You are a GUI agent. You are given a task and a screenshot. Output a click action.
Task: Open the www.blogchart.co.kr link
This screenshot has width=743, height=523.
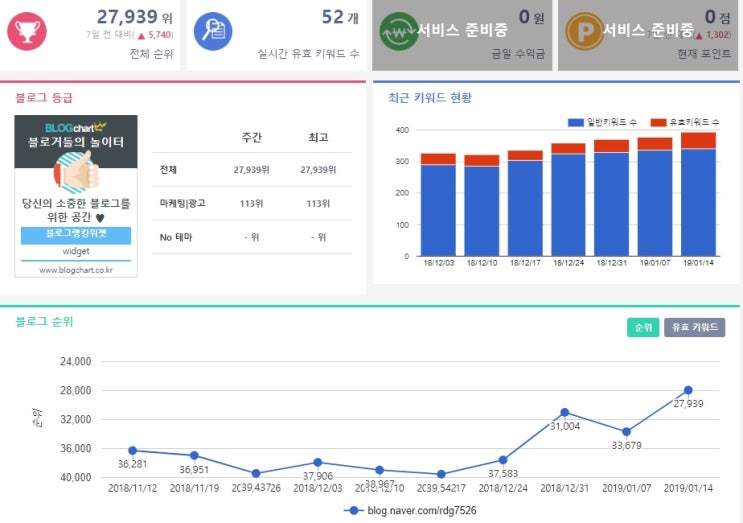pos(76,270)
